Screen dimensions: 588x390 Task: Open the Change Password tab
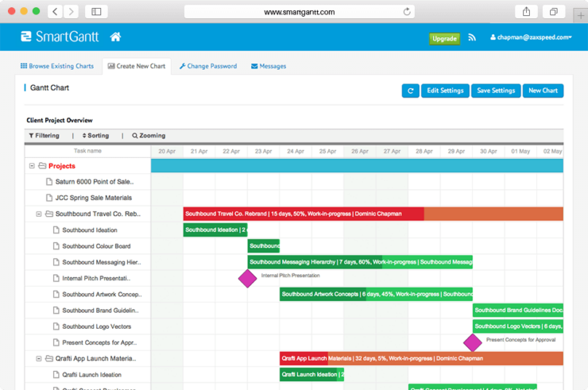point(208,66)
